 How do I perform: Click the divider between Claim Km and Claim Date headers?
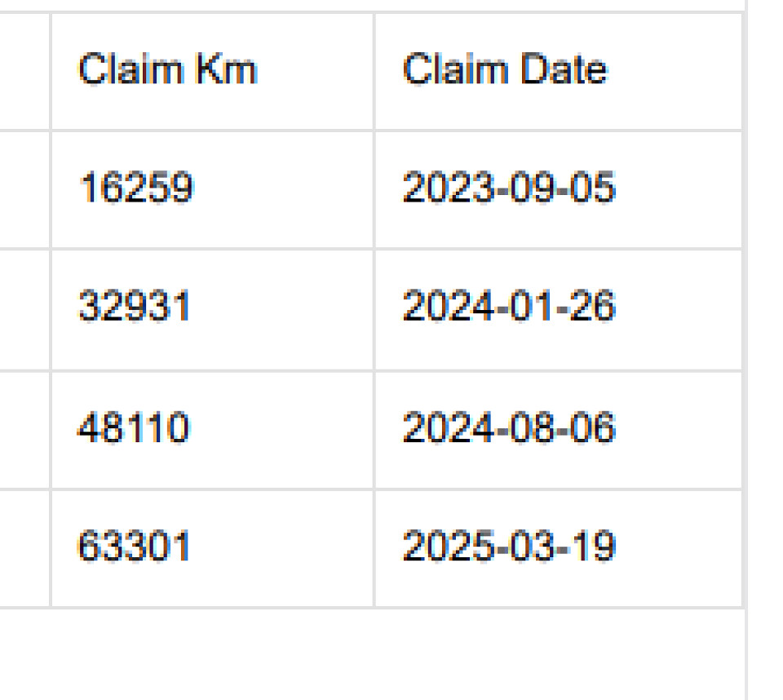374,71
